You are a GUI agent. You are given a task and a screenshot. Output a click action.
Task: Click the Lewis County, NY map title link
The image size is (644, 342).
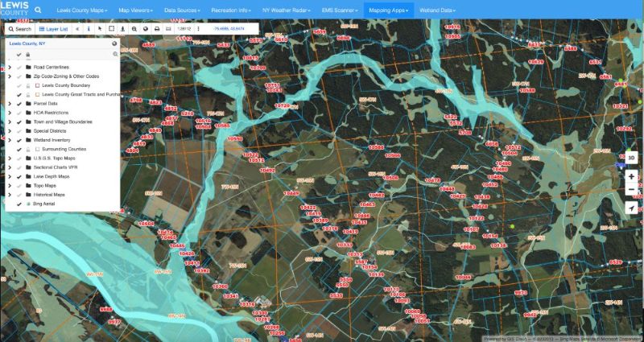27,43
